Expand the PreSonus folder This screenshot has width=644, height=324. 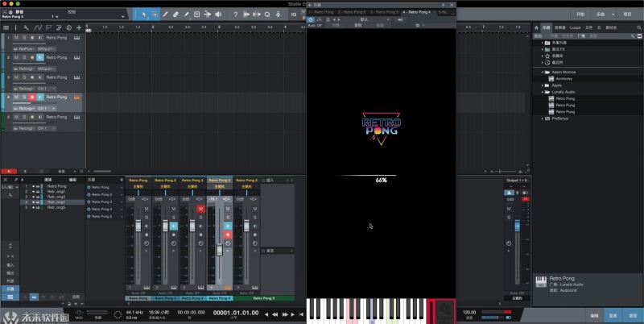[x=543, y=118]
